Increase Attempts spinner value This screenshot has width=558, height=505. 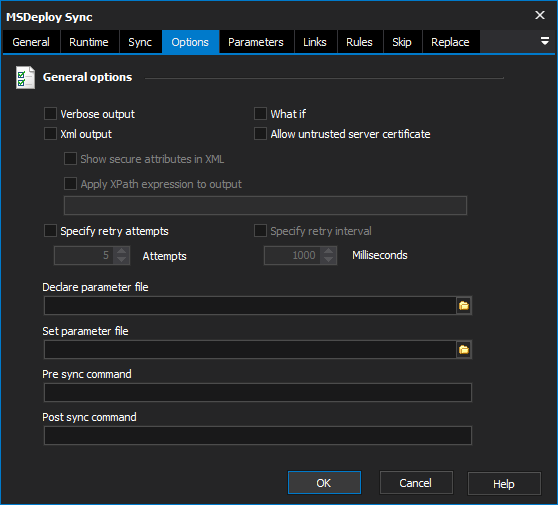pyautogui.click(x=121, y=251)
